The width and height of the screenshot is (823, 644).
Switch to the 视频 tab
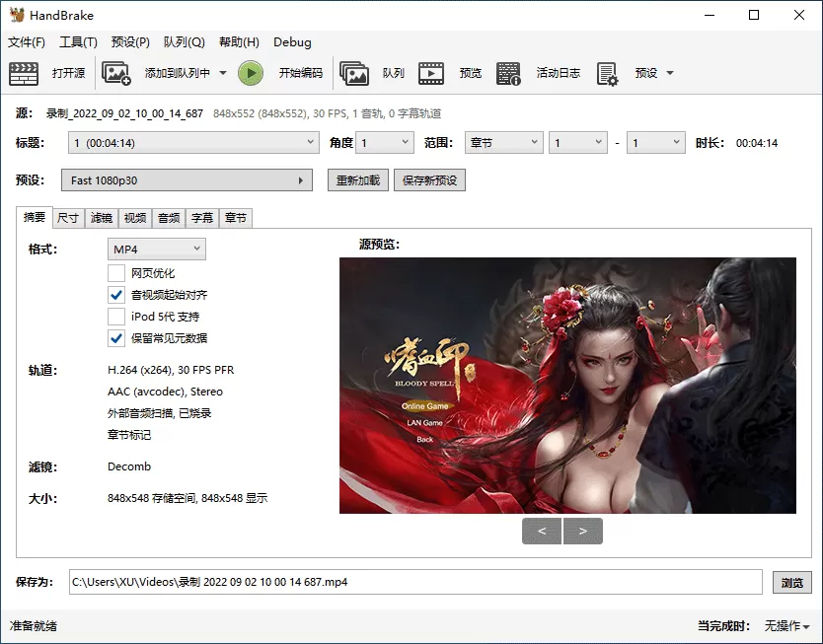coord(134,218)
